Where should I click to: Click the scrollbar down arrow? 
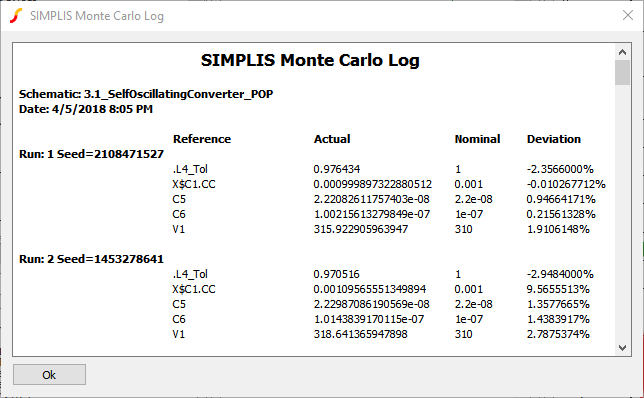click(622, 347)
